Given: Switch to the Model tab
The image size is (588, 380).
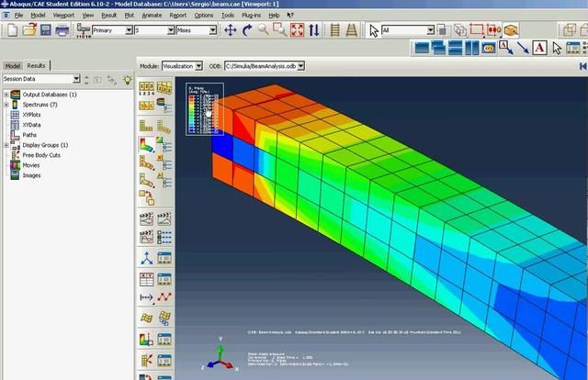Looking at the screenshot, I should (x=12, y=65).
